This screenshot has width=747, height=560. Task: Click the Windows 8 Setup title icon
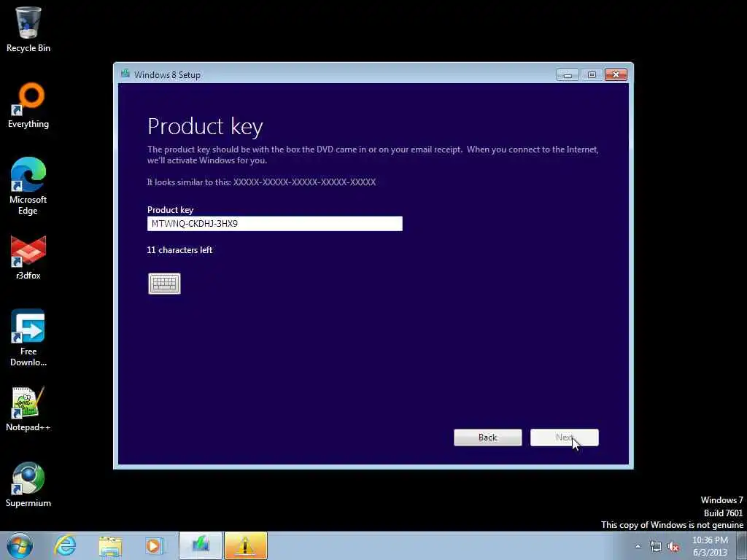click(125, 74)
